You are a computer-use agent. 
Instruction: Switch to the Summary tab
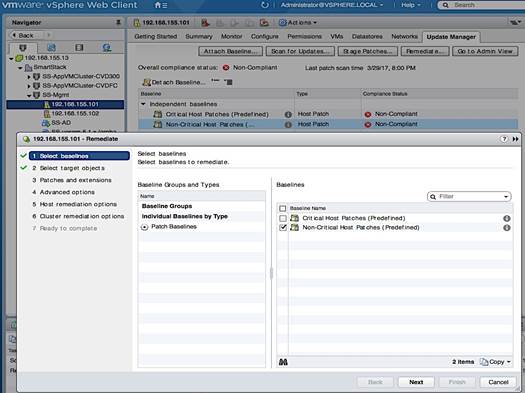coord(199,36)
